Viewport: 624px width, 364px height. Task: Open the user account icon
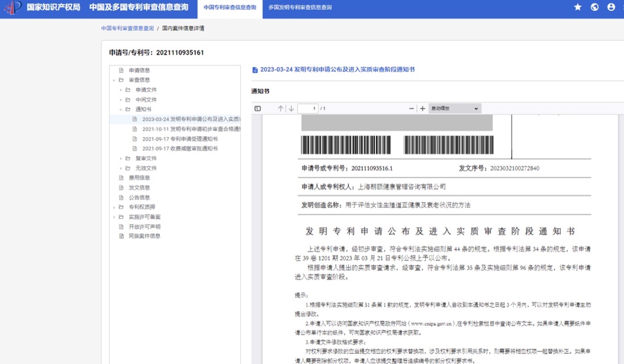611,7
